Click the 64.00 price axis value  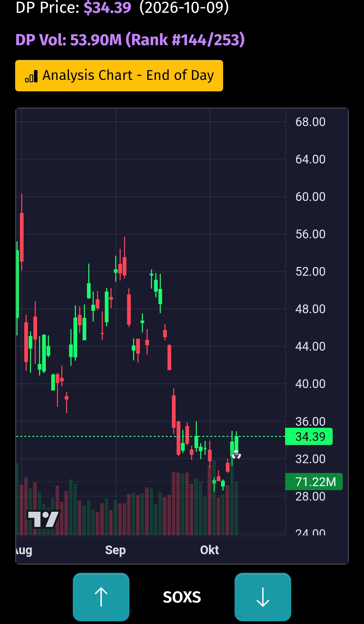(310, 159)
